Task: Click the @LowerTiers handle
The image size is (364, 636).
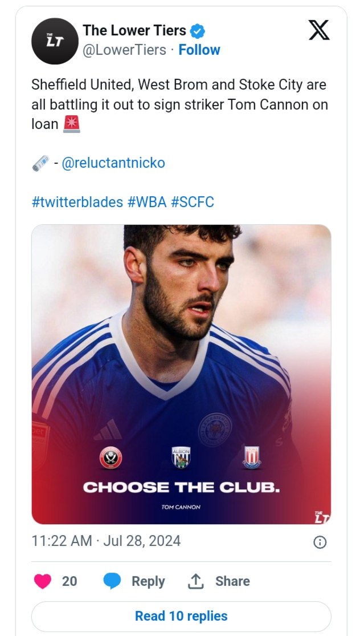Action: (125, 50)
